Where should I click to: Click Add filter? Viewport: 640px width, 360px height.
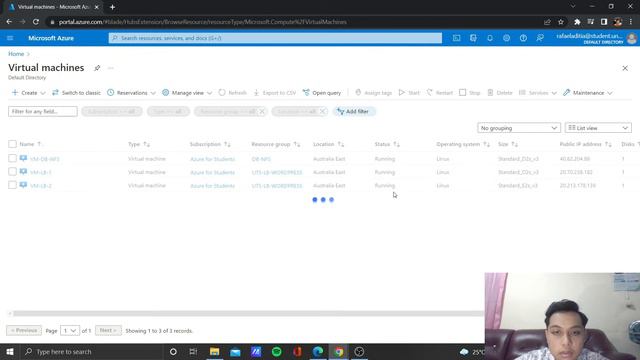pyautogui.click(x=353, y=111)
